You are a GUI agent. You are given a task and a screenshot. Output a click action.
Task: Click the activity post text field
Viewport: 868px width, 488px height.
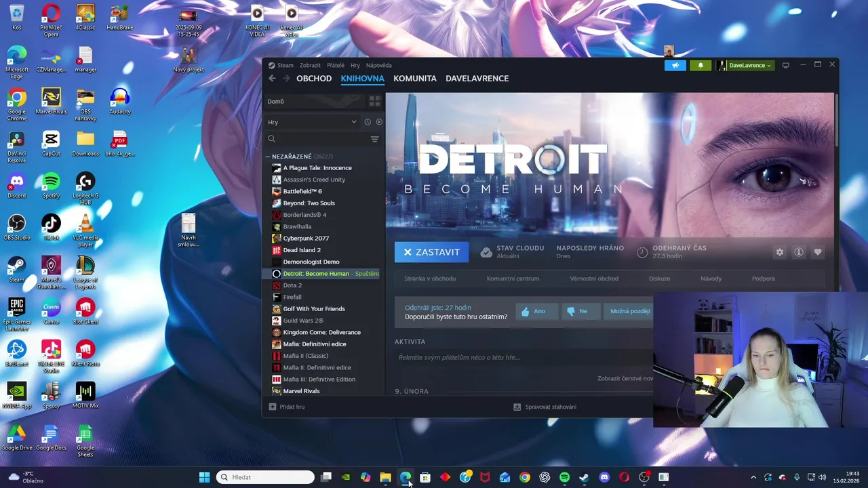click(524, 357)
